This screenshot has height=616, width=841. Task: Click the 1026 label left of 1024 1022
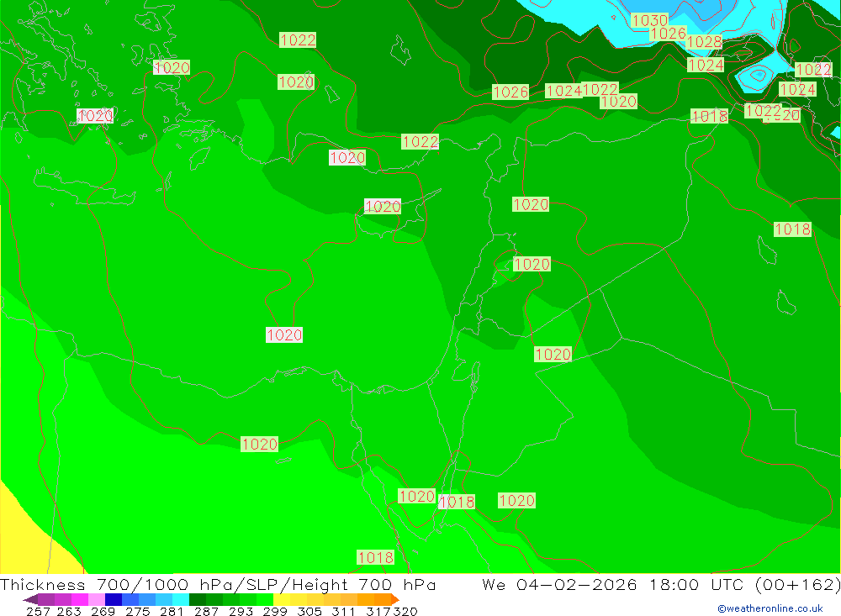tap(510, 92)
